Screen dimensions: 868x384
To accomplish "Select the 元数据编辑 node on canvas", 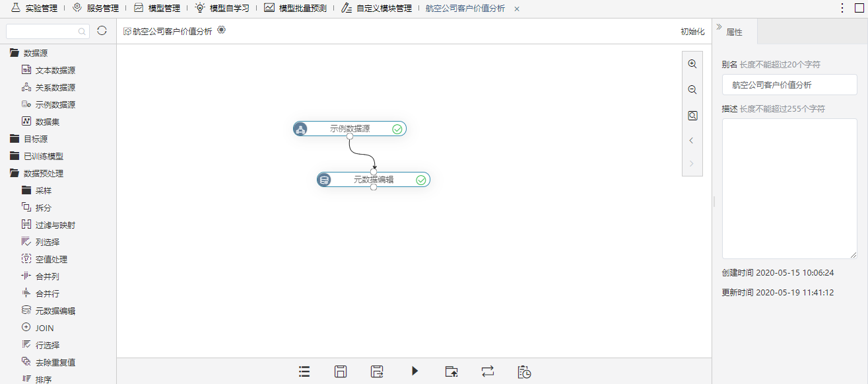I will click(x=374, y=179).
